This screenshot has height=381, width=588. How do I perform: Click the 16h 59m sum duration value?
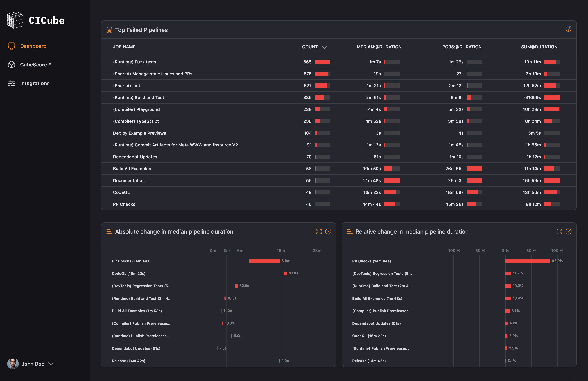point(532,180)
